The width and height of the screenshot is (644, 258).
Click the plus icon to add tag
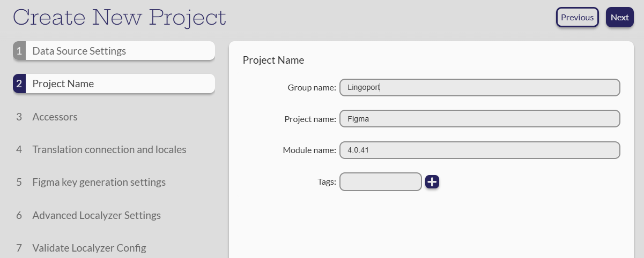point(432,182)
